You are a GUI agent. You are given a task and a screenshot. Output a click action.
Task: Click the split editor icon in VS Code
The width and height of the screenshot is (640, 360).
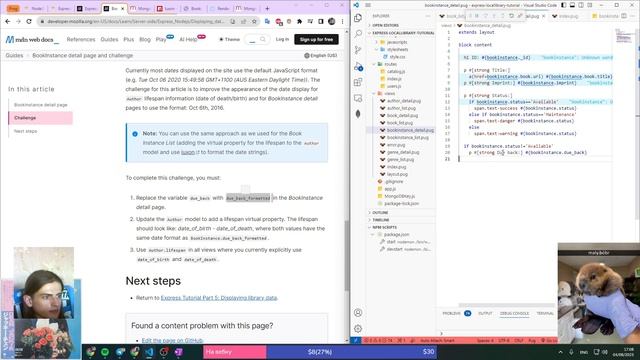[x=624, y=16]
